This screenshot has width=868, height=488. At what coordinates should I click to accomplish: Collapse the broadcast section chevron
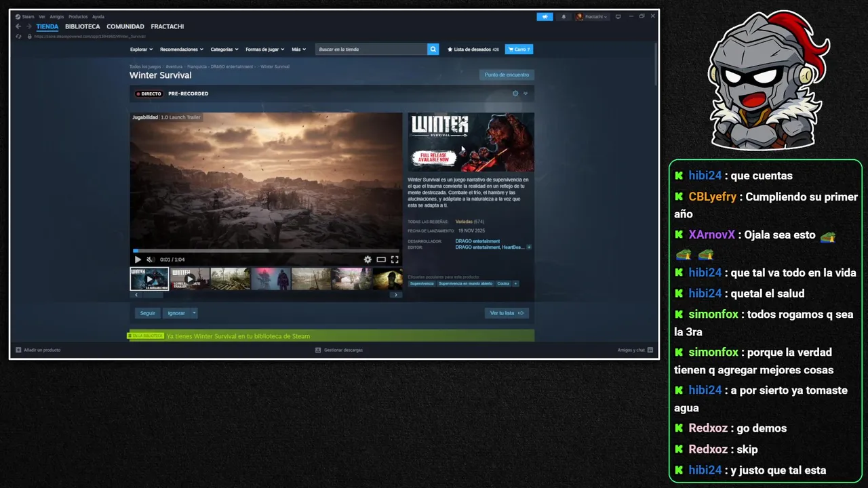coord(525,94)
